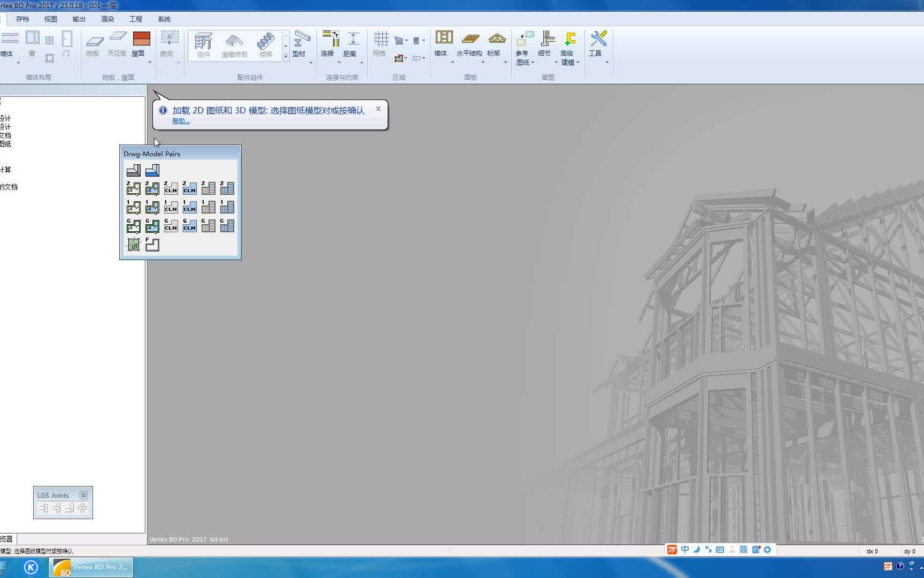Click the 组件 component icon

point(204,45)
